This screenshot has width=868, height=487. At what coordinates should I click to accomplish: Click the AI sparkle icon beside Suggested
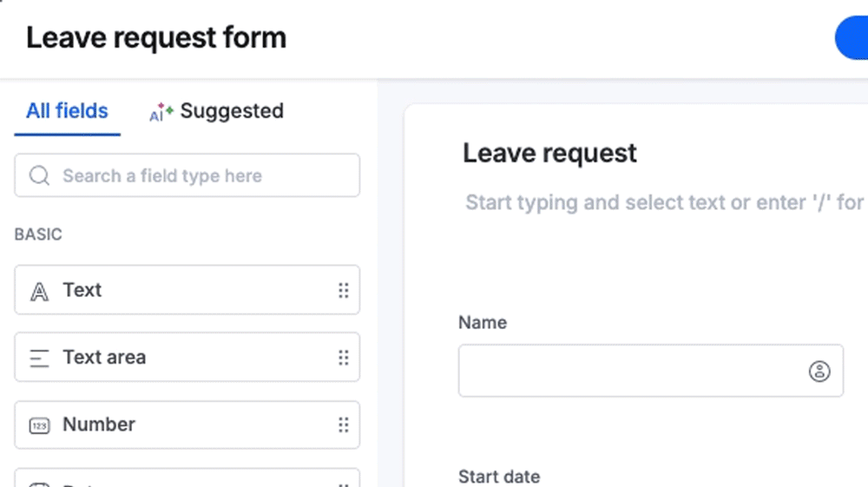point(161,112)
